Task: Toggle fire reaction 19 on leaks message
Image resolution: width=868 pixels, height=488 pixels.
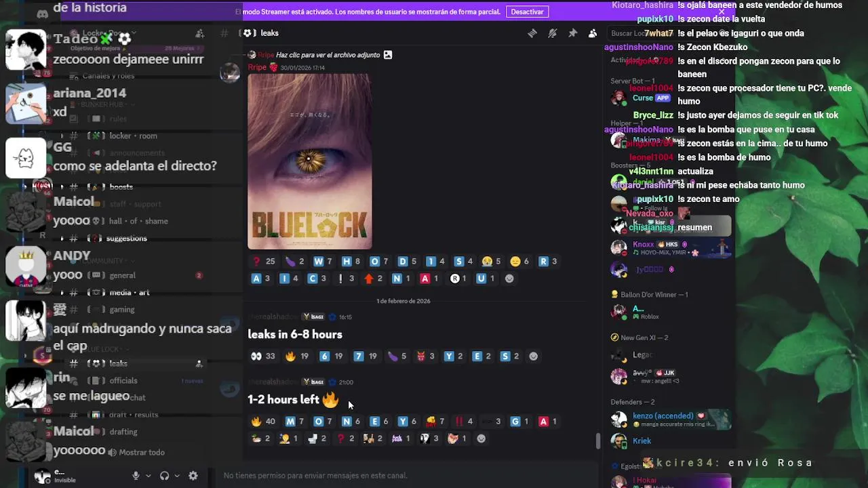Action: coord(297,357)
